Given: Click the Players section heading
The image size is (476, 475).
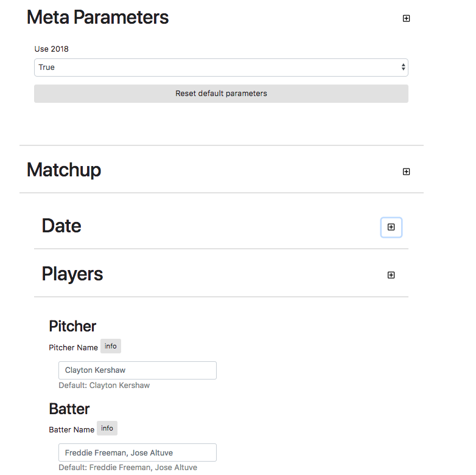Looking at the screenshot, I should click(x=72, y=274).
